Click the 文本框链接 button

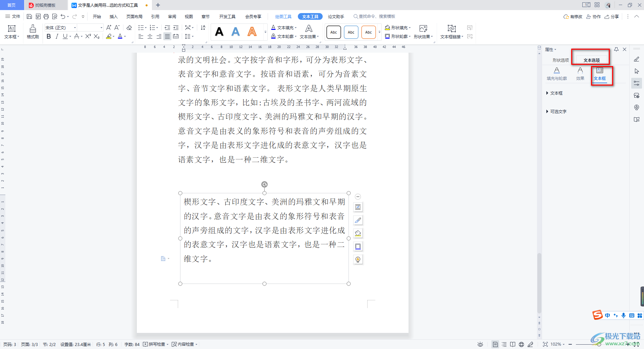point(452,32)
